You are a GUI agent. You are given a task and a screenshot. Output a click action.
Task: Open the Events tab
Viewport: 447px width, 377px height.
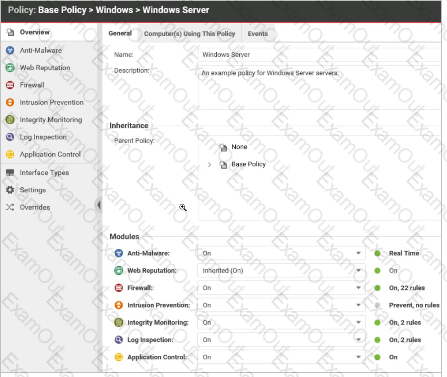pos(258,34)
